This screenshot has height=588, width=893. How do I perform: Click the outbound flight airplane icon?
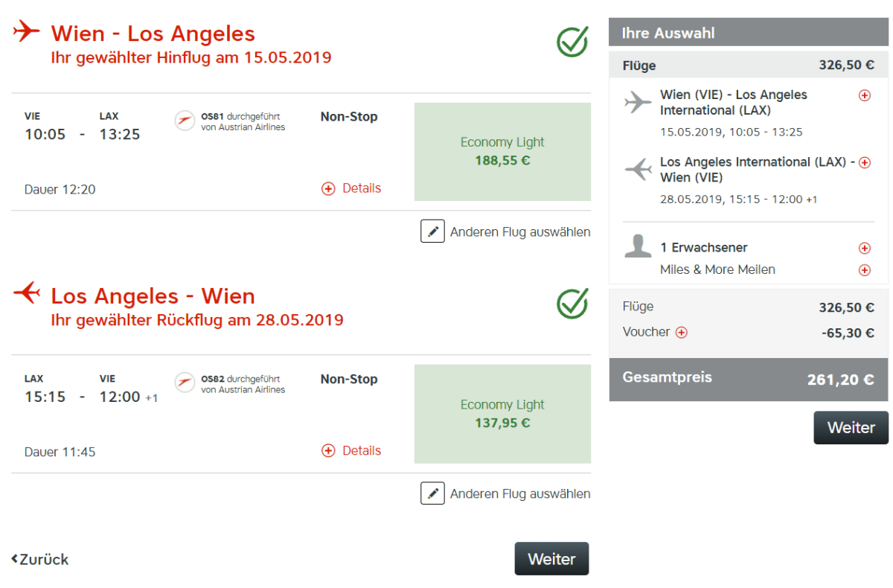(27, 31)
